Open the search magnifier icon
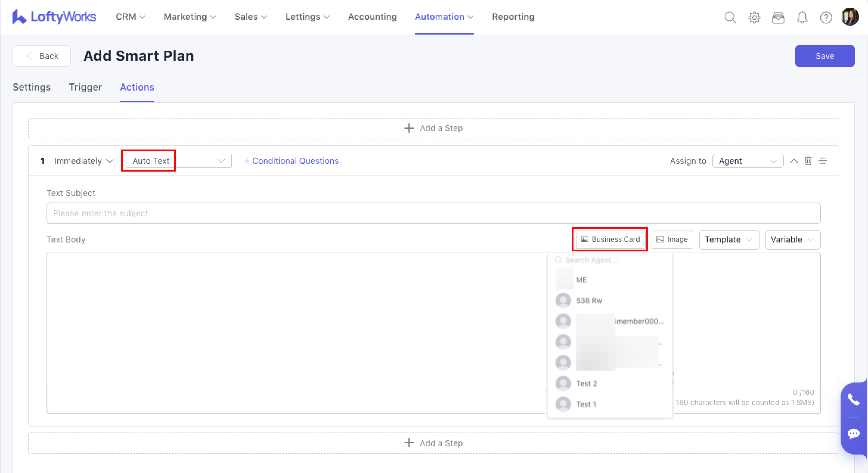 (x=730, y=17)
